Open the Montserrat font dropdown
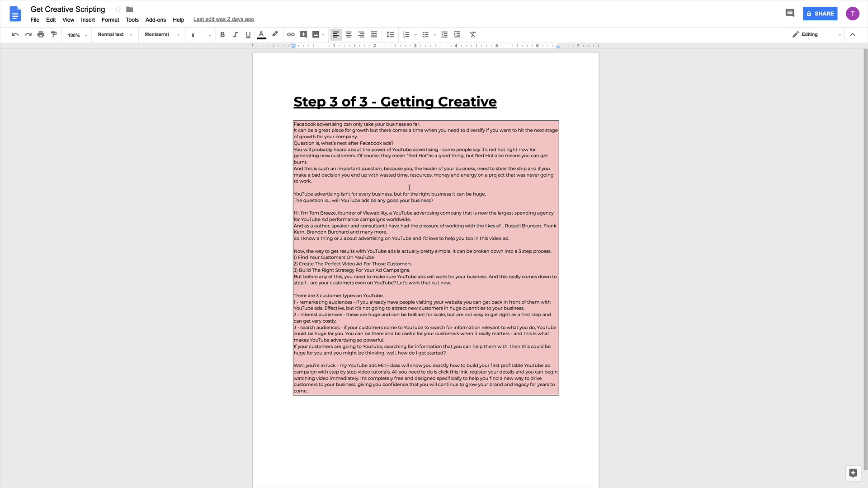This screenshot has height=488, width=868. pyautogui.click(x=162, y=35)
